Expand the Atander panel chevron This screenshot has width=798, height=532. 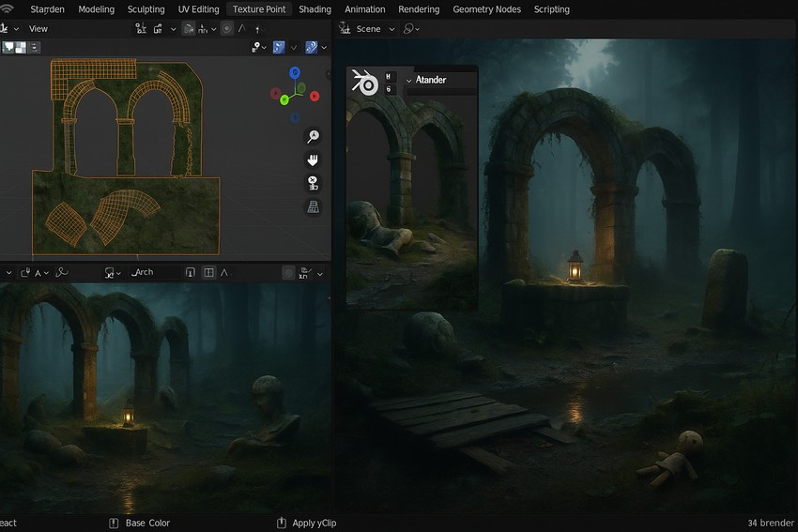click(408, 81)
